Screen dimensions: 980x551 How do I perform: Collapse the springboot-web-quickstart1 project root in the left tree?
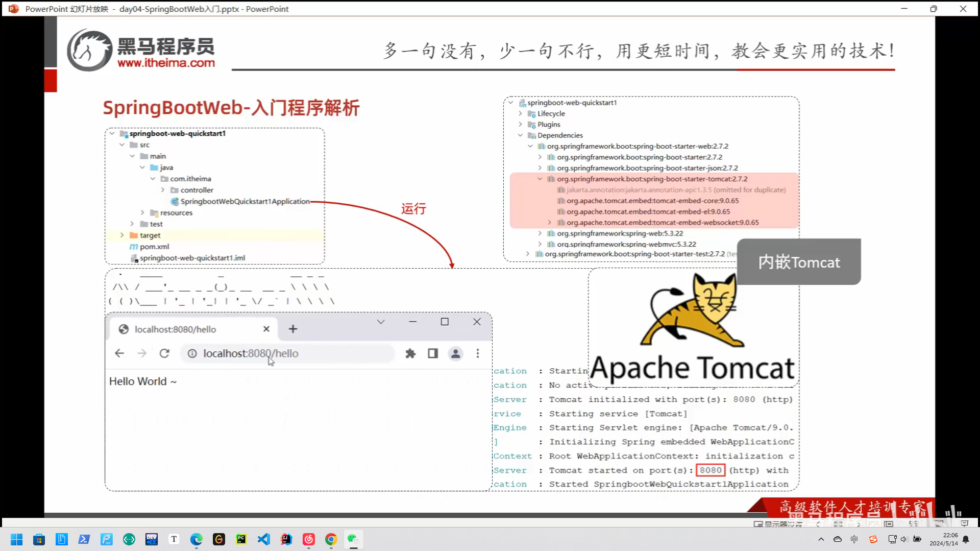112,133
